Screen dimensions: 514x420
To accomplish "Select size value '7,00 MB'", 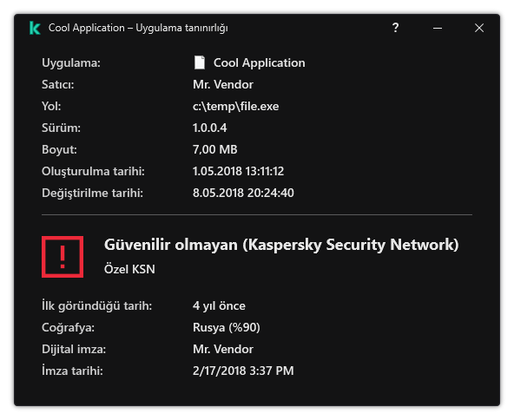I will pyautogui.click(x=214, y=149).
